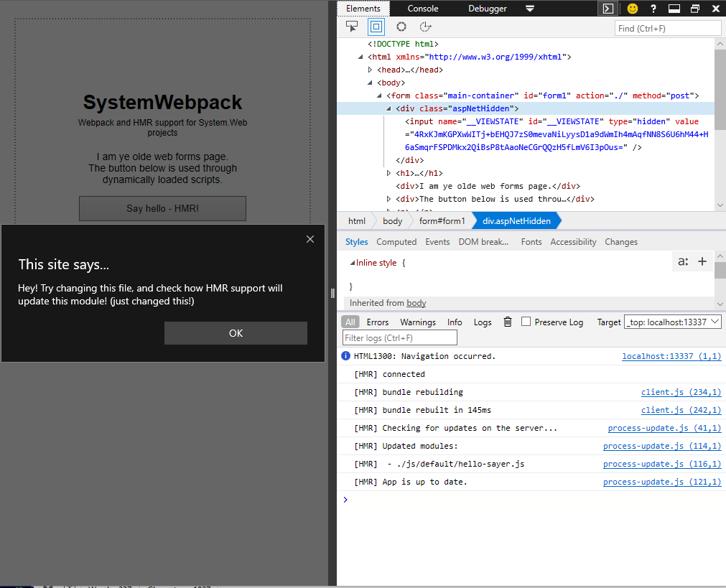Open the Accessibility pane tab

point(573,242)
